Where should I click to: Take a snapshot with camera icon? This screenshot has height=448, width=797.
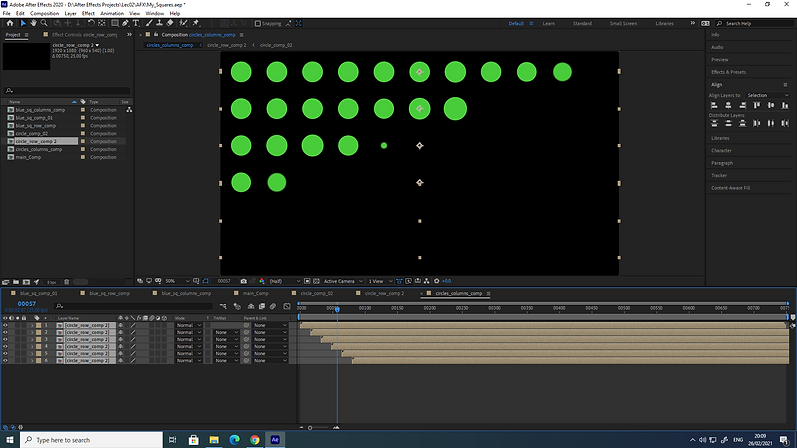[x=243, y=281]
